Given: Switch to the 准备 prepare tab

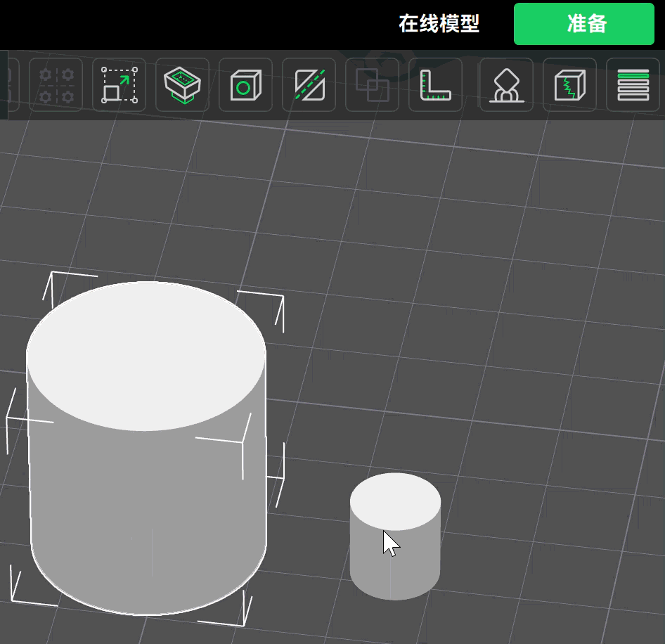Looking at the screenshot, I should click(584, 24).
